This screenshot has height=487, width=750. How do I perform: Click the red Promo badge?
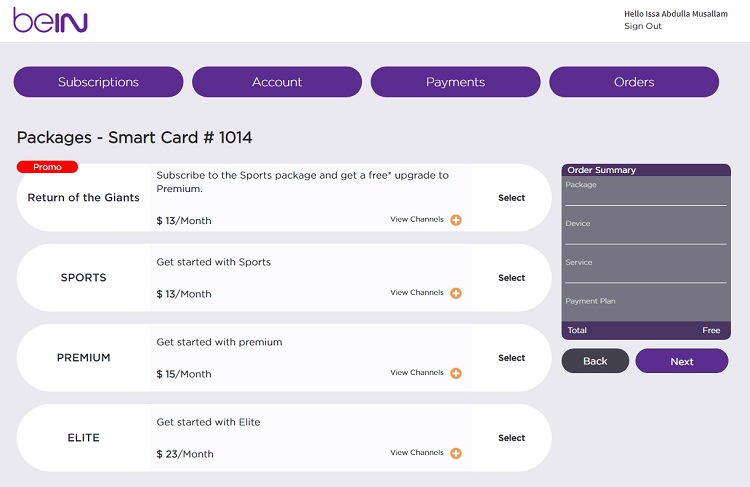47,166
